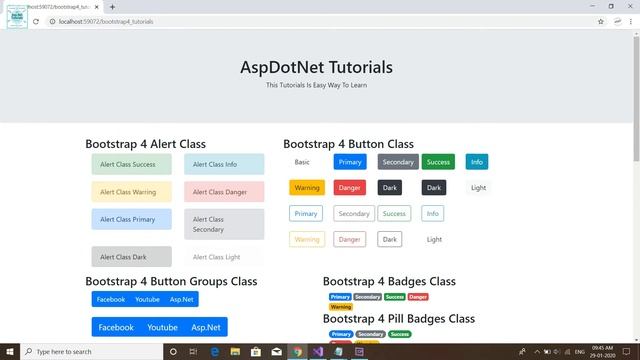Click the outline Success button

tap(394, 213)
